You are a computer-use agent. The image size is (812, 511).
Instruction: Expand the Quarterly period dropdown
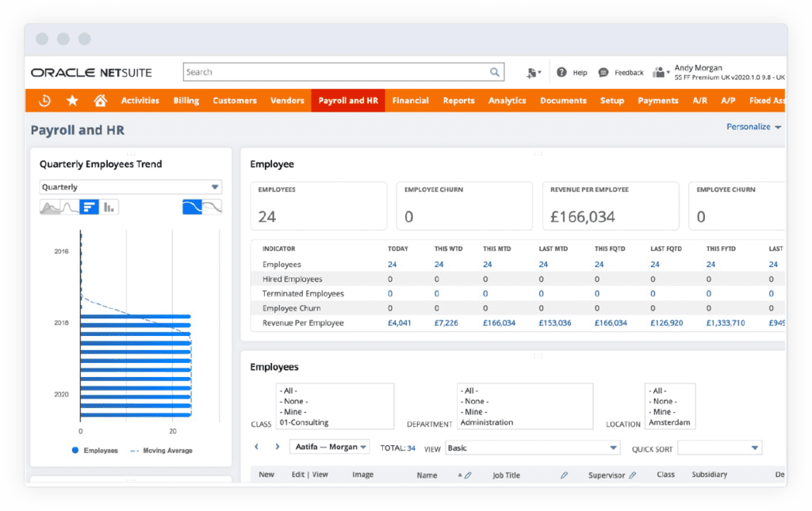click(131, 187)
